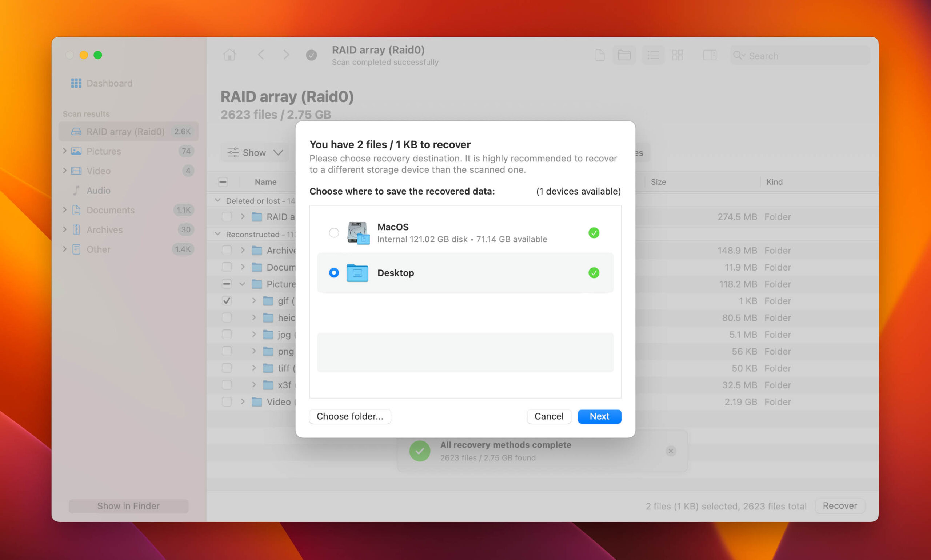Click '274.5 MB' size in the list
The width and height of the screenshot is (931, 560).
[737, 217]
